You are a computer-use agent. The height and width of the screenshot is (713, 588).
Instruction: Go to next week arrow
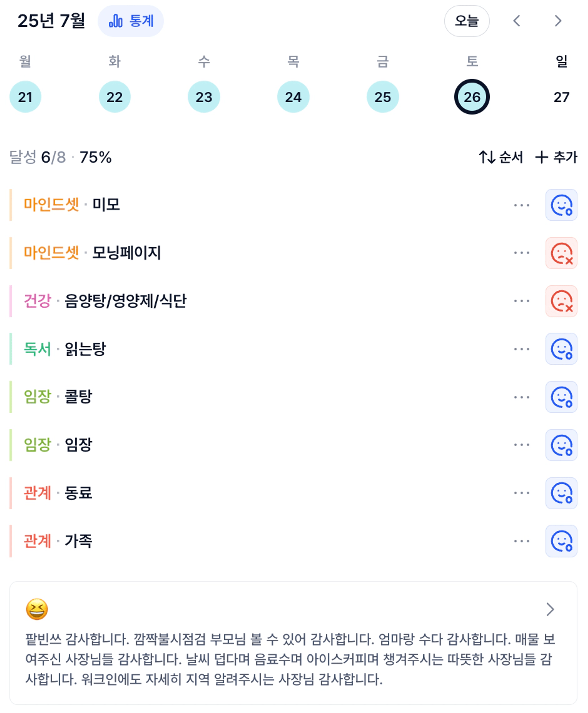coord(558,21)
